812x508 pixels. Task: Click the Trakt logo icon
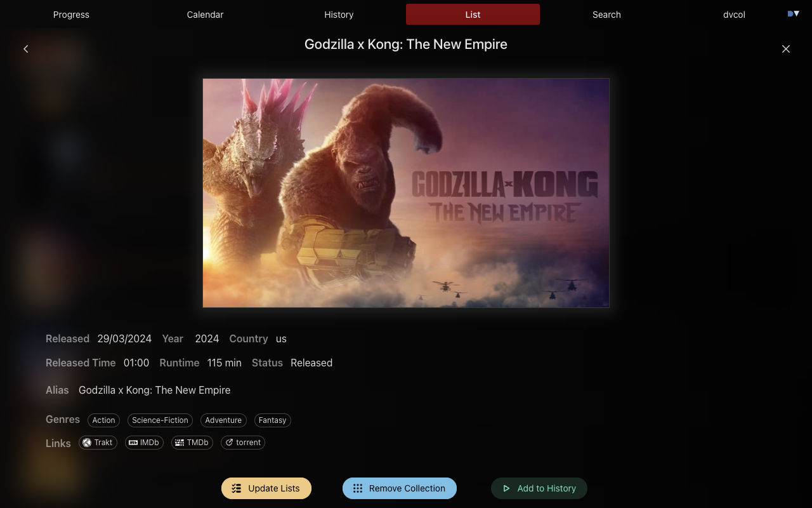(87, 443)
